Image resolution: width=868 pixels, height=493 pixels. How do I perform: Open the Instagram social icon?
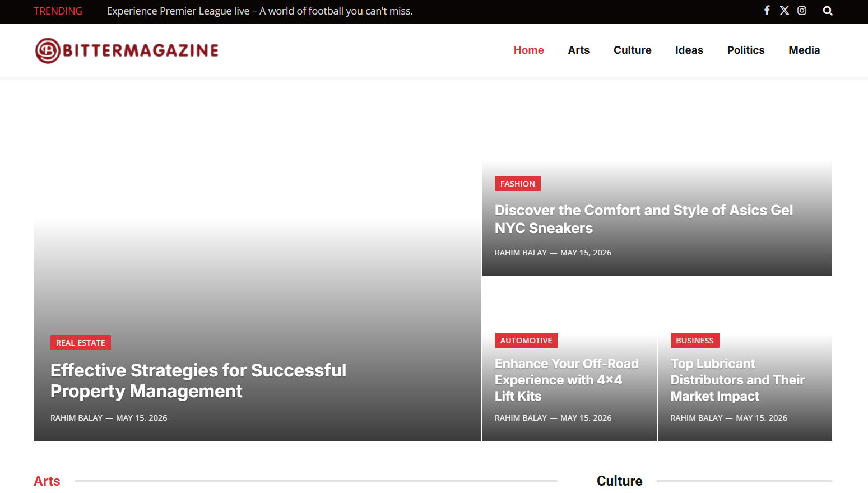pyautogui.click(x=802, y=10)
